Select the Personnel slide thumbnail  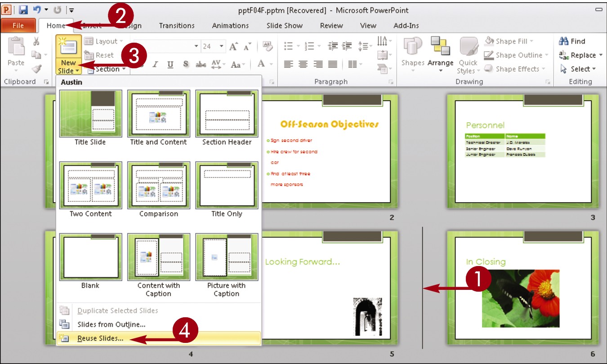[523, 151]
